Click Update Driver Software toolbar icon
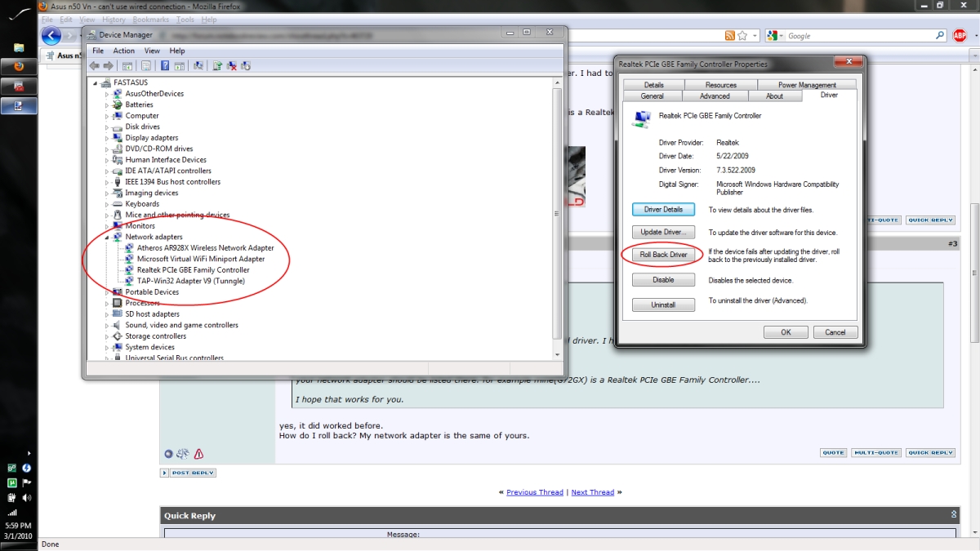The image size is (980, 551). (217, 65)
